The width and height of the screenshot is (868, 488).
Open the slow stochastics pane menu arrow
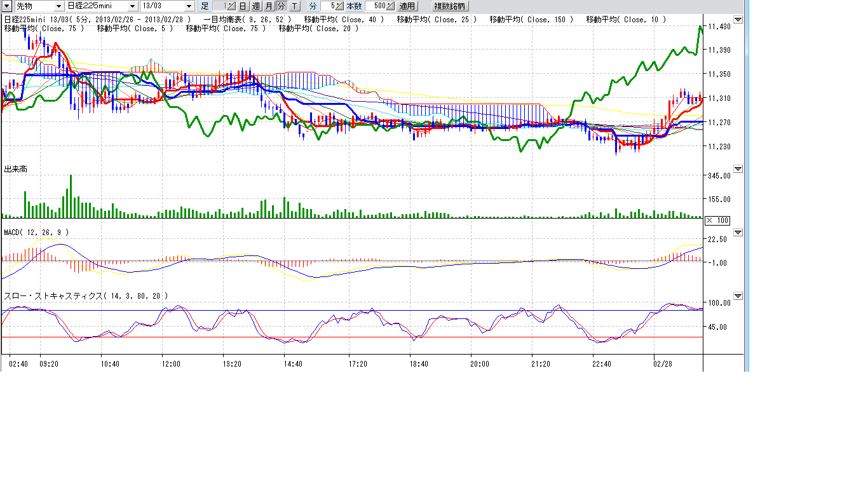click(738, 296)
